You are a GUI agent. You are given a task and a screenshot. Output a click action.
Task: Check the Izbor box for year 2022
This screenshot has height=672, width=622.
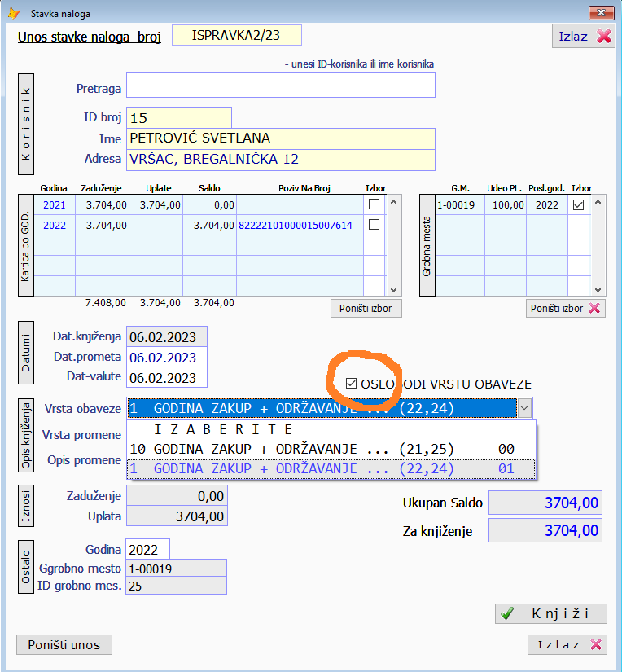coord(375,225)
